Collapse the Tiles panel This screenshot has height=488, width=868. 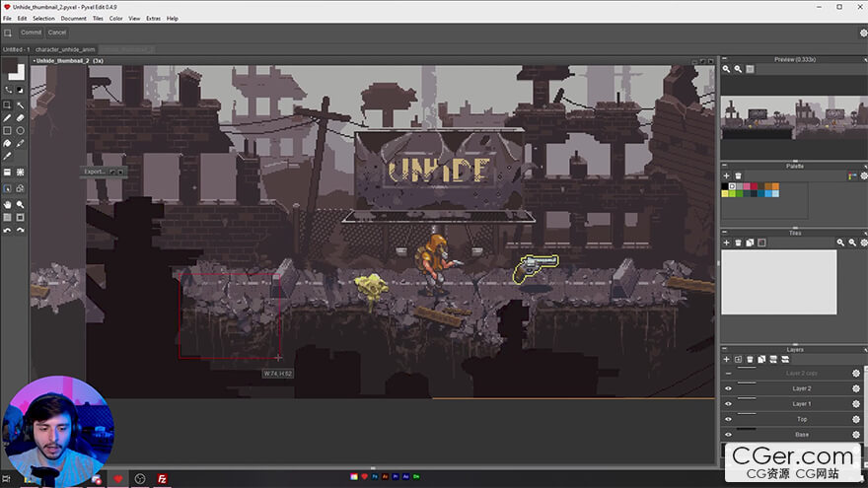tap(725, 233)
